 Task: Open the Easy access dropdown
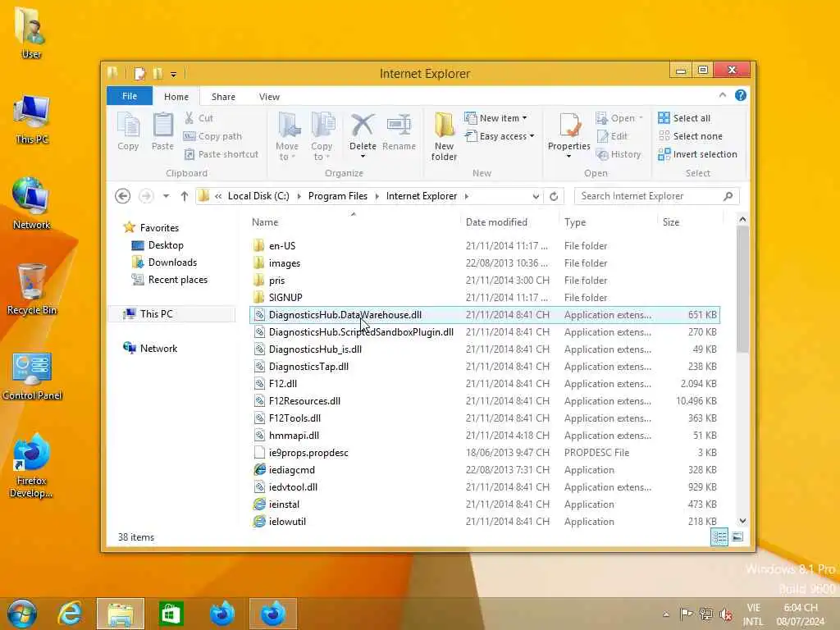[x=500, y=136]
